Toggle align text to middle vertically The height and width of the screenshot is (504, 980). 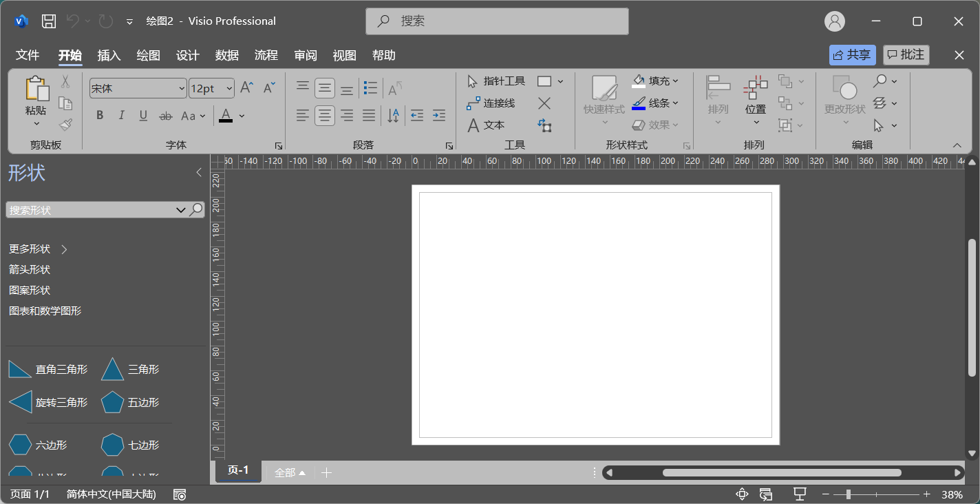(x=325, y=88)
